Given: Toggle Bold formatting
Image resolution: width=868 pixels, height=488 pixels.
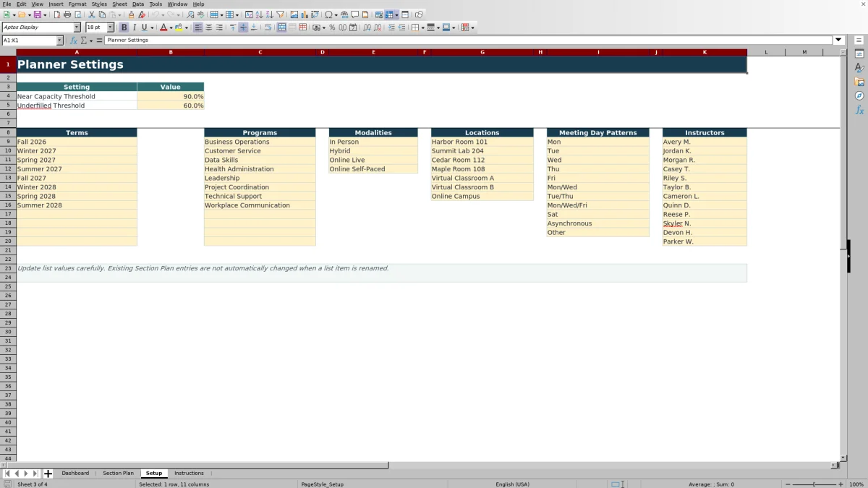Looking at the screenshot, I should (x=124, y=27).
